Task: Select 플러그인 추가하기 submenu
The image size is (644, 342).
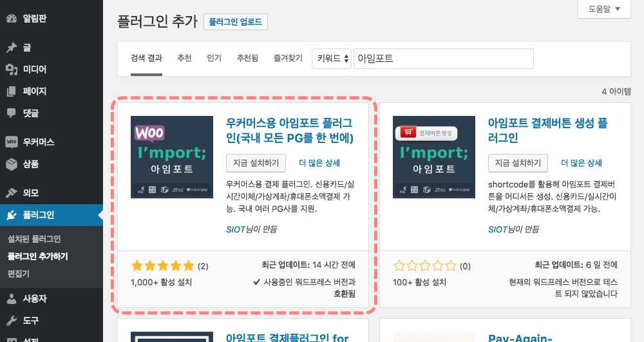Action: pyautogui.click(x=38, y=256)
